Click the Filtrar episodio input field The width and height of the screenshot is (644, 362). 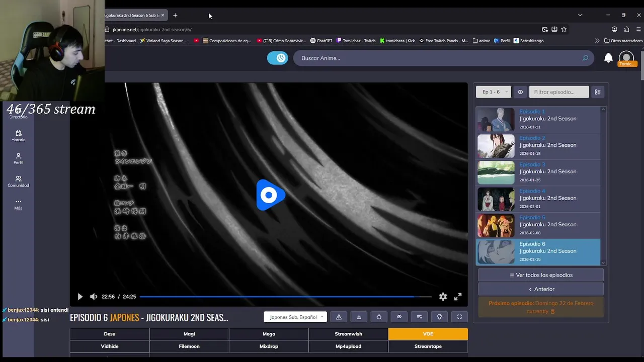click(559, 92)
